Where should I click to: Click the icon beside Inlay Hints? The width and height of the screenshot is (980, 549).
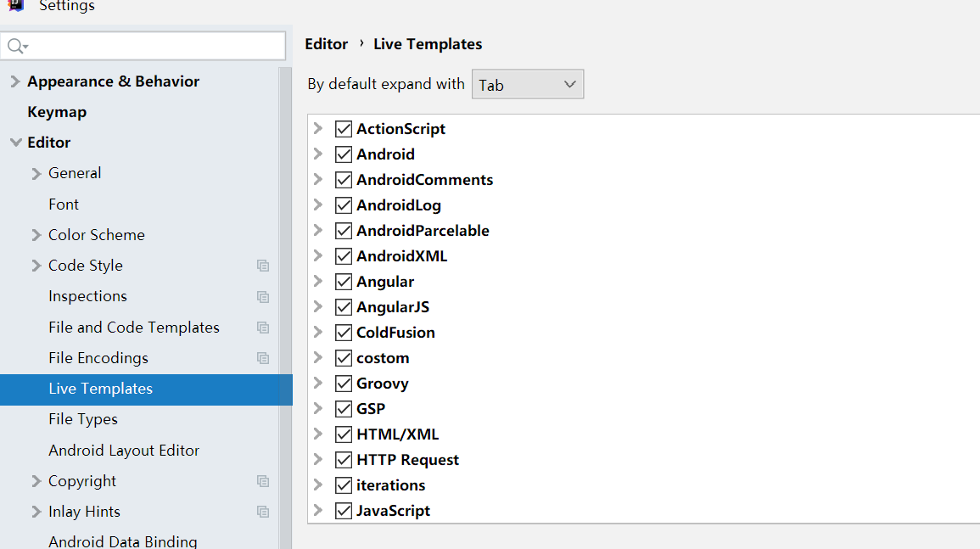pos(263,512)
